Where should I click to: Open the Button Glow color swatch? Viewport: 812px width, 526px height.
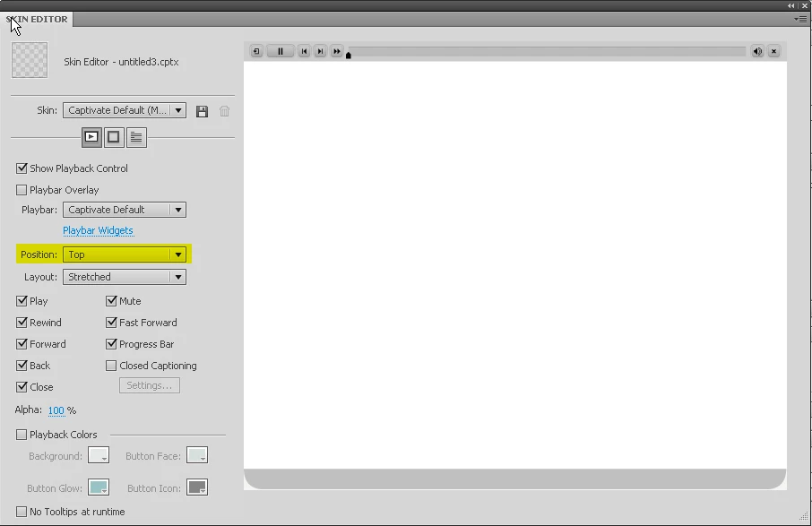pyautogui.click(x=99, y=487)
